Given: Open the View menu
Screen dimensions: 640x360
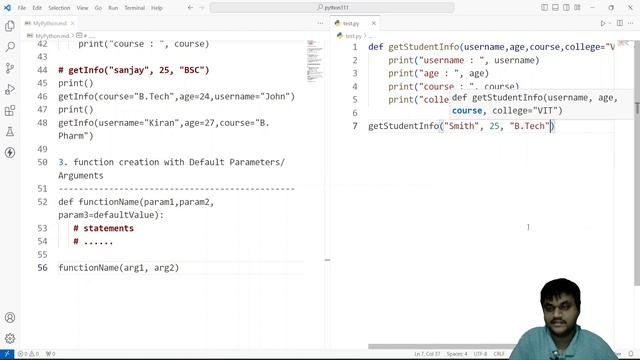Looking at the screenshot, I should click(82, 8).
